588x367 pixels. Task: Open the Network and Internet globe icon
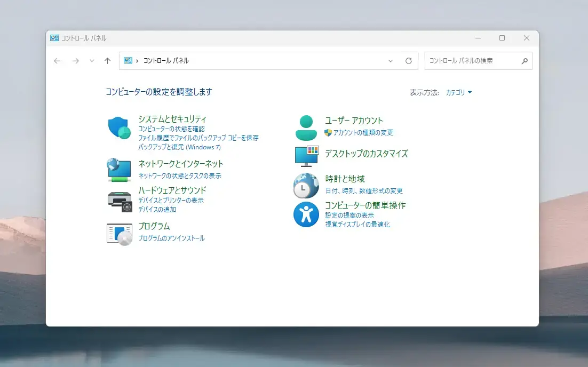[119, 170]
